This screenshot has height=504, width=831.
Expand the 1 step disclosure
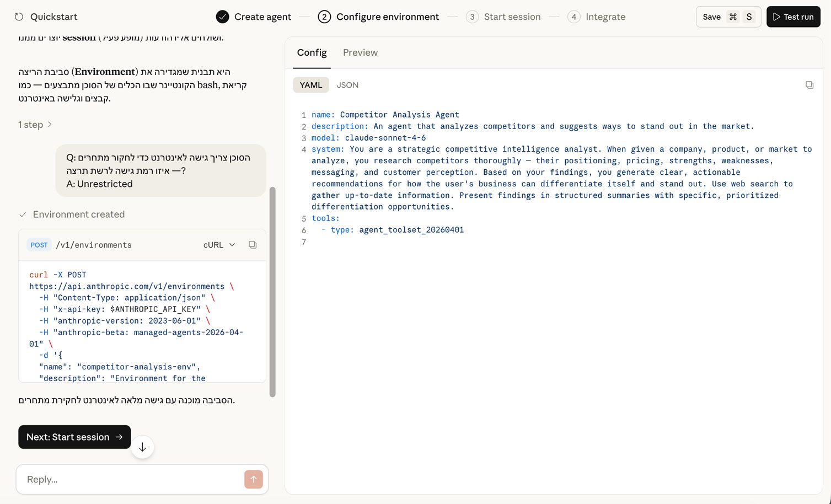click(x=35, y=125)
